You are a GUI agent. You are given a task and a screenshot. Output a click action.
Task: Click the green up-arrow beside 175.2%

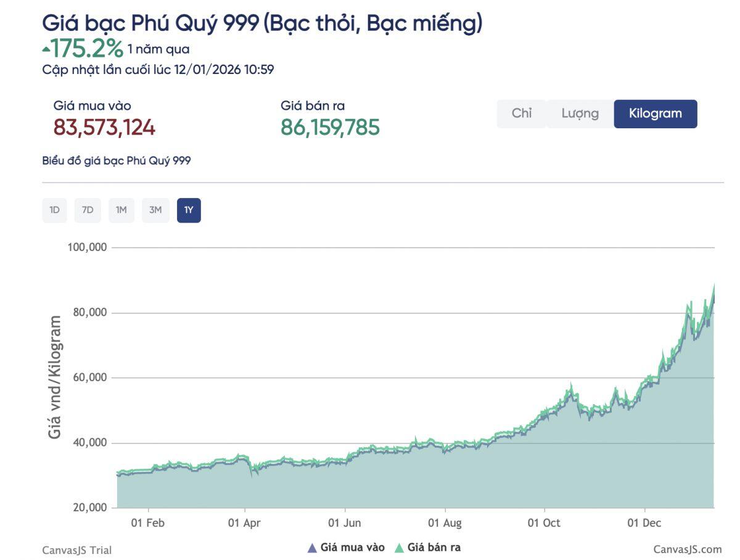click(x=46, y=48)
